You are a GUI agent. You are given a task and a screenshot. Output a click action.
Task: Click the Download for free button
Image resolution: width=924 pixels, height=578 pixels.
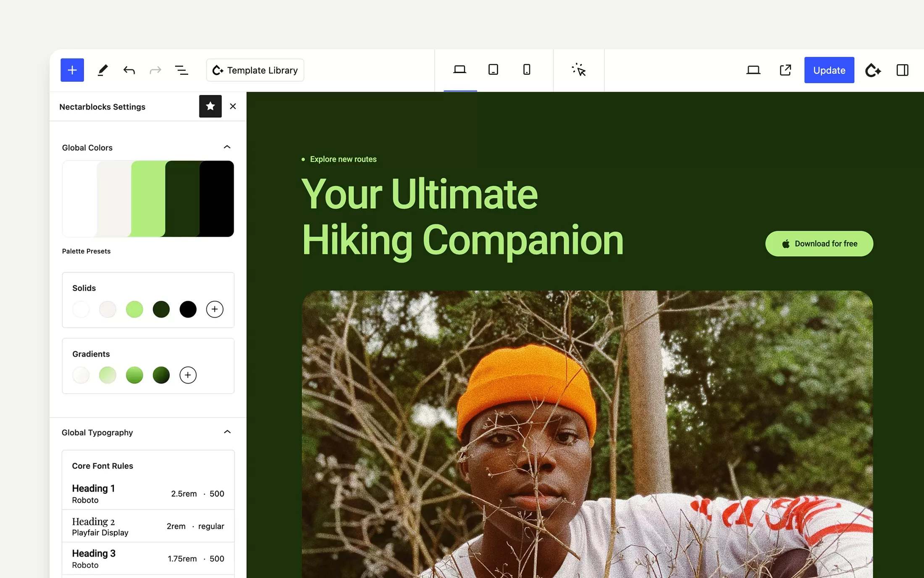pos(819,244)
